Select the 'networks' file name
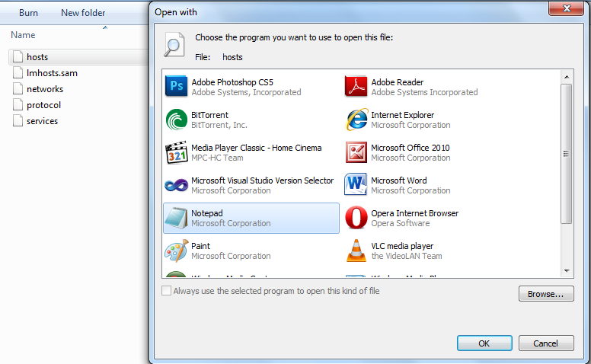Image resolution: width=591 pixels, height=364 pixels. click(45, 89)
